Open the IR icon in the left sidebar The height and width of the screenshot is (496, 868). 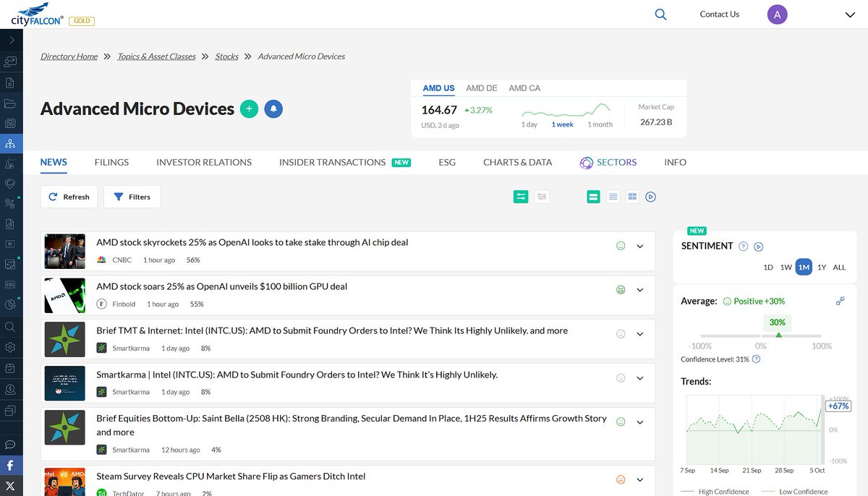(10, 244)
